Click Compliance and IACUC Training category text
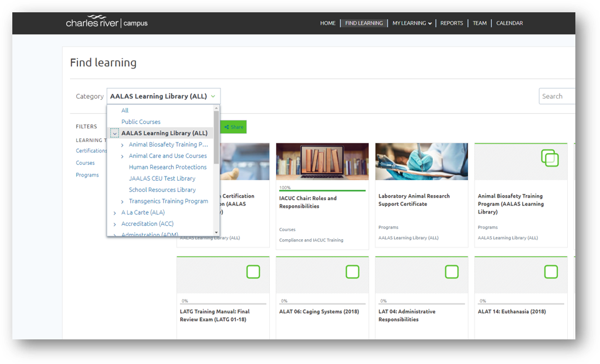 (311, 240)
